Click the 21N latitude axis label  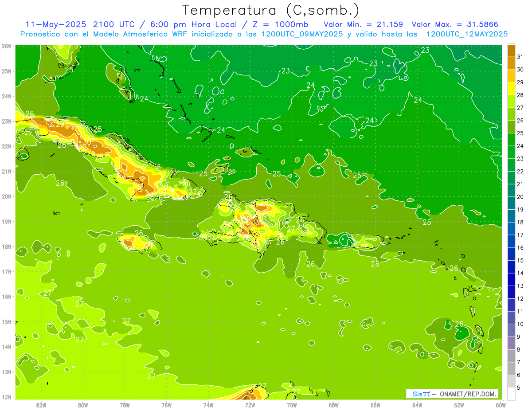coord(6,171)
